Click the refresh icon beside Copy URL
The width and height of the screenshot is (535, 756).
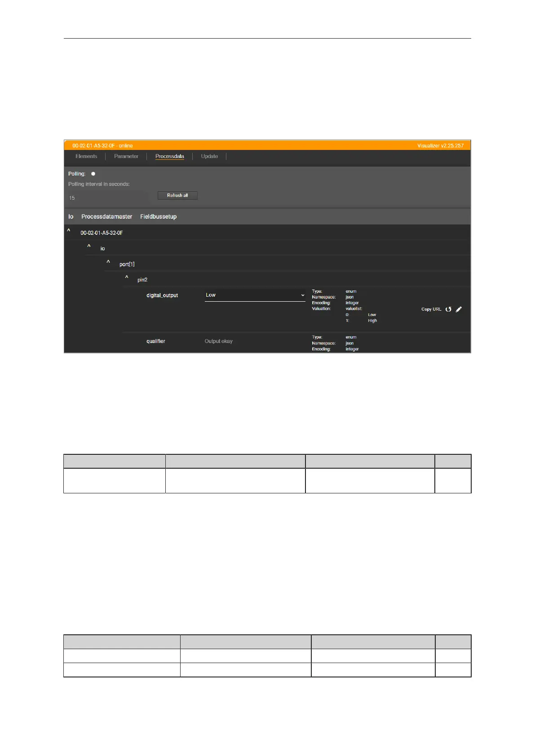[x=448, y=309]
